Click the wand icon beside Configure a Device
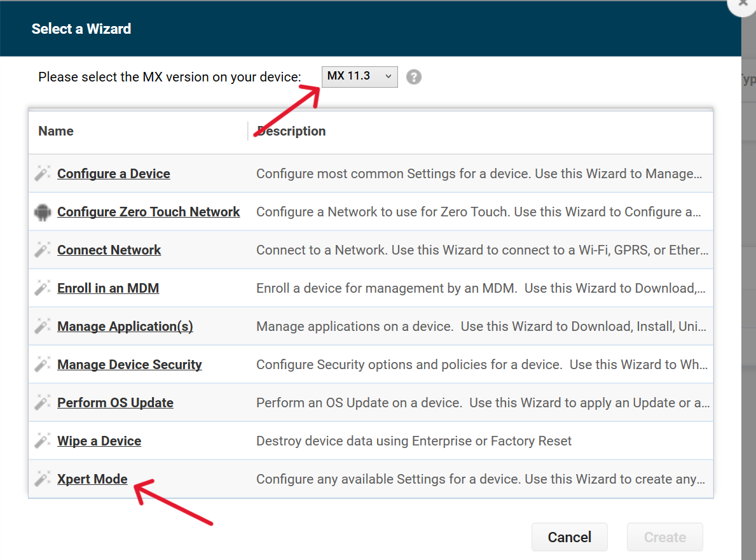This screenshot has width=756, height=560. pyautogui.click(x=43, y=174)
